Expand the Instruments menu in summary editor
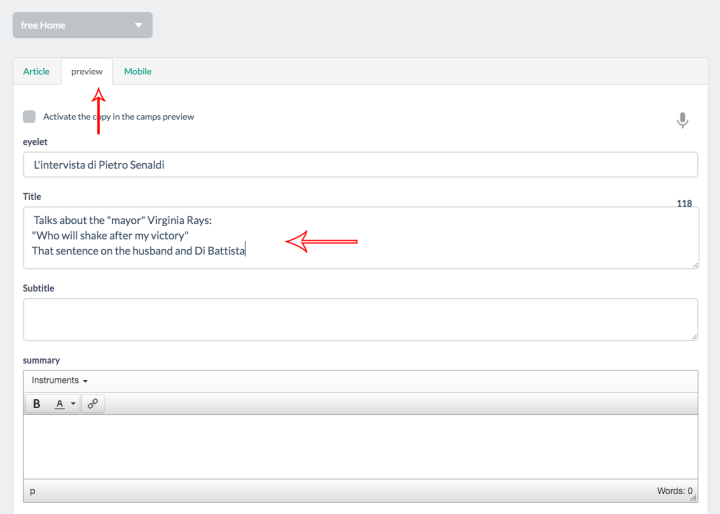 tap(59, 381)
